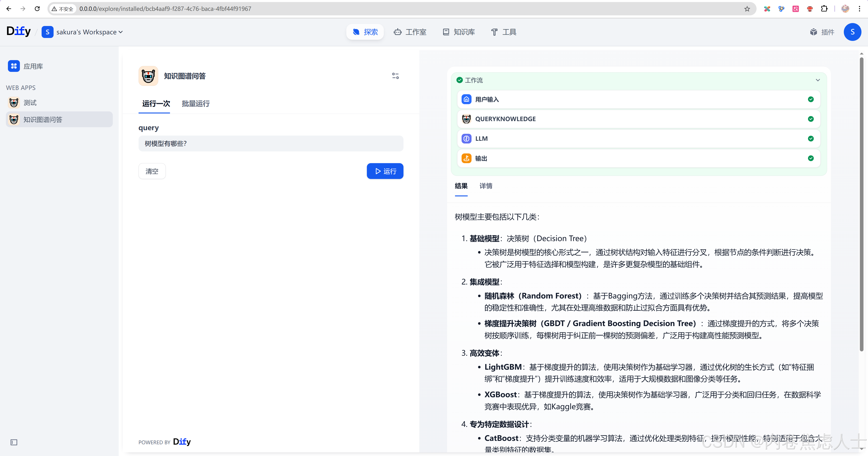Click the 清空 clear button
This screenshot has width=868, height=456.
tap(152, 171)
